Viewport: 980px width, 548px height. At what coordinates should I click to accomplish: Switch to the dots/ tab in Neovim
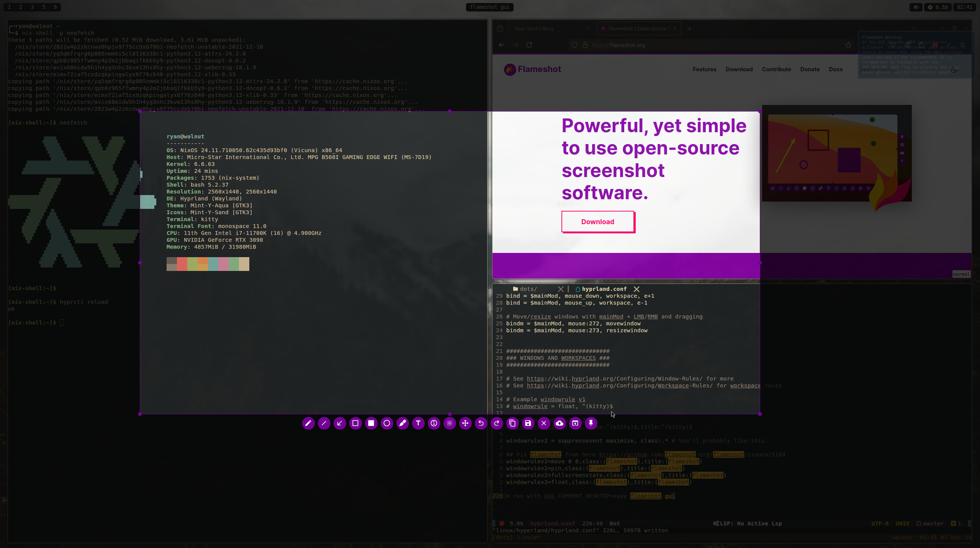coord(528,289)
